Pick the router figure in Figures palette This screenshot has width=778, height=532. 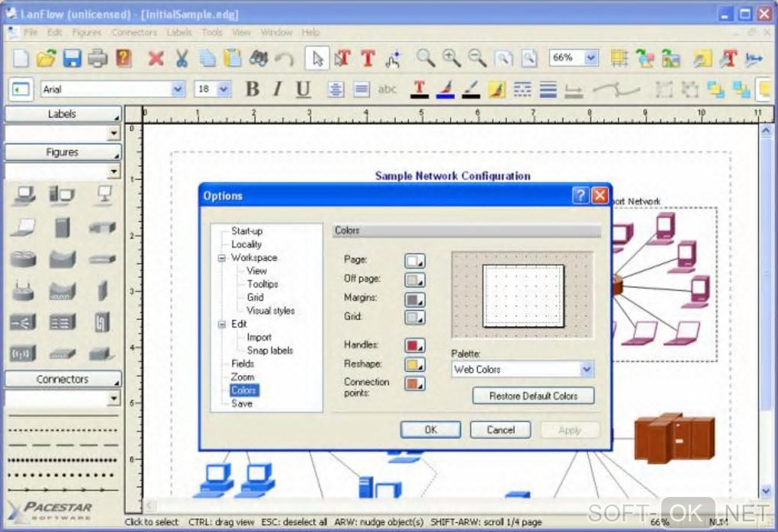coord(23,259)
